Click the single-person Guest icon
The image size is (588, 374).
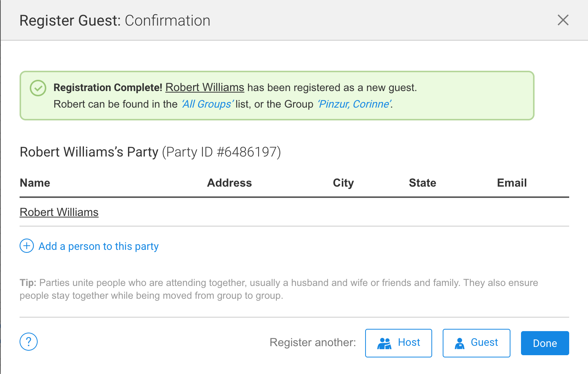[460, 343]
